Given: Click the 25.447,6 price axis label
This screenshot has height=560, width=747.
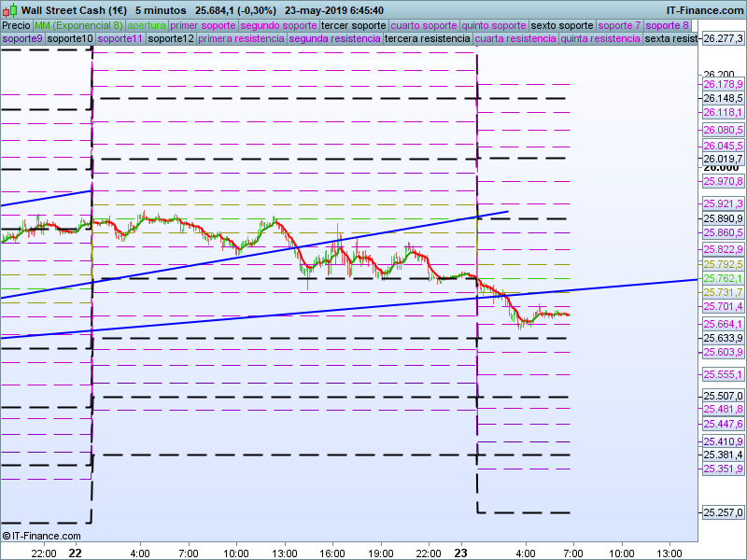Looking at the screenshot, I should pos(723,424).
